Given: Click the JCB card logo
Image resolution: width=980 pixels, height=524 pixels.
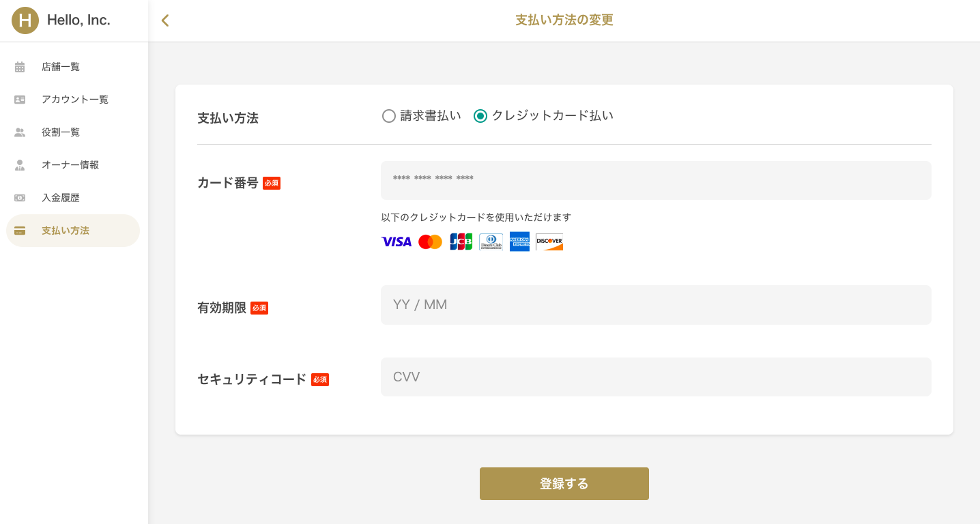Looking at the screenshot, I should coord(461,241).
